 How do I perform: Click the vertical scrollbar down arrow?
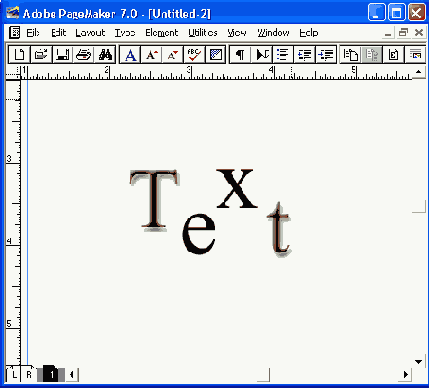[x=418, y=362]
